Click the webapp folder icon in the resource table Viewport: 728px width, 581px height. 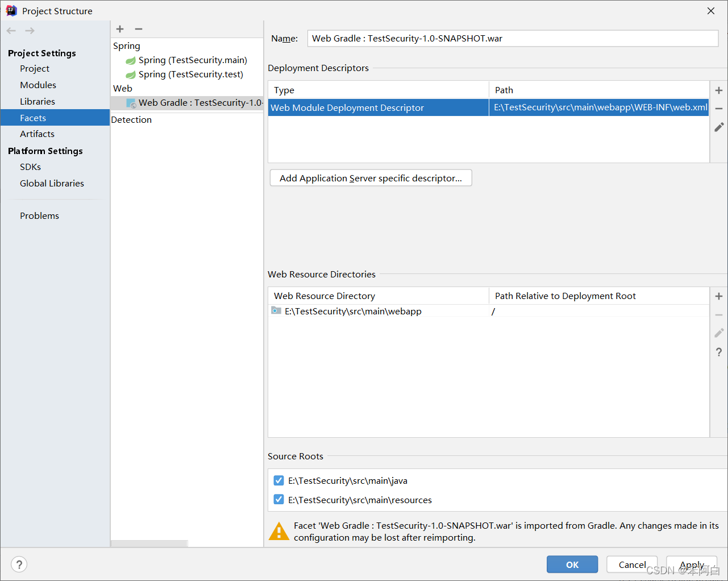pyautogui.click(x=276, y=310)
